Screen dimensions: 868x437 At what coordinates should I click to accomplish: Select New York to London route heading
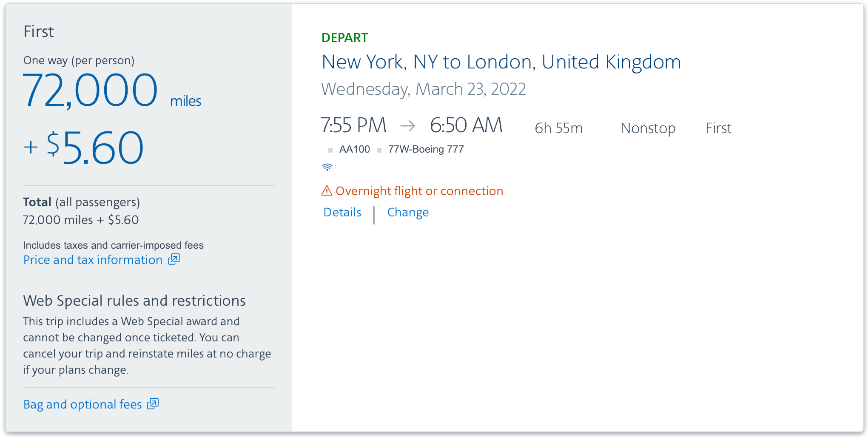coord(501,62)
